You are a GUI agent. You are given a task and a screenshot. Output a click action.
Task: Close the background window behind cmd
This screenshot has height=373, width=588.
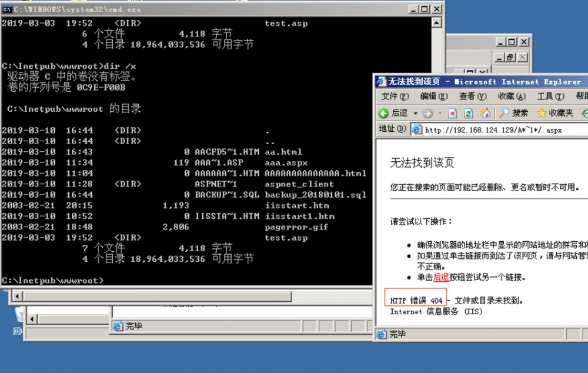click(523, 42)
